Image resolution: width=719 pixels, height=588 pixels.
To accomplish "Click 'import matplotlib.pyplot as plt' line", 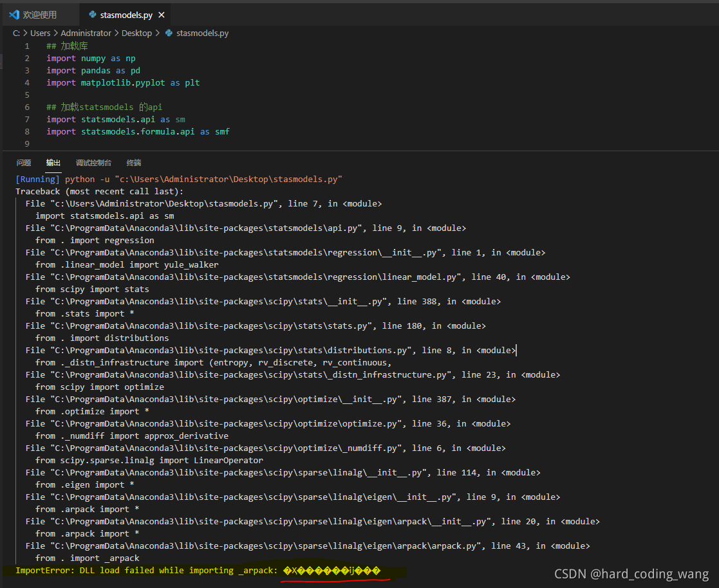I will click(123, 83).
